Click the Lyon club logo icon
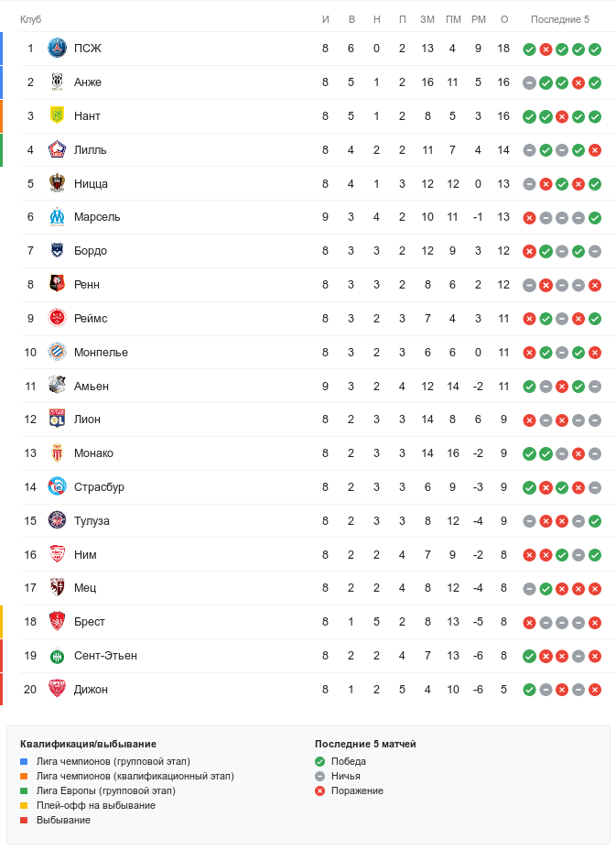The height and width of the screenshot is (850, 616). 58,420
